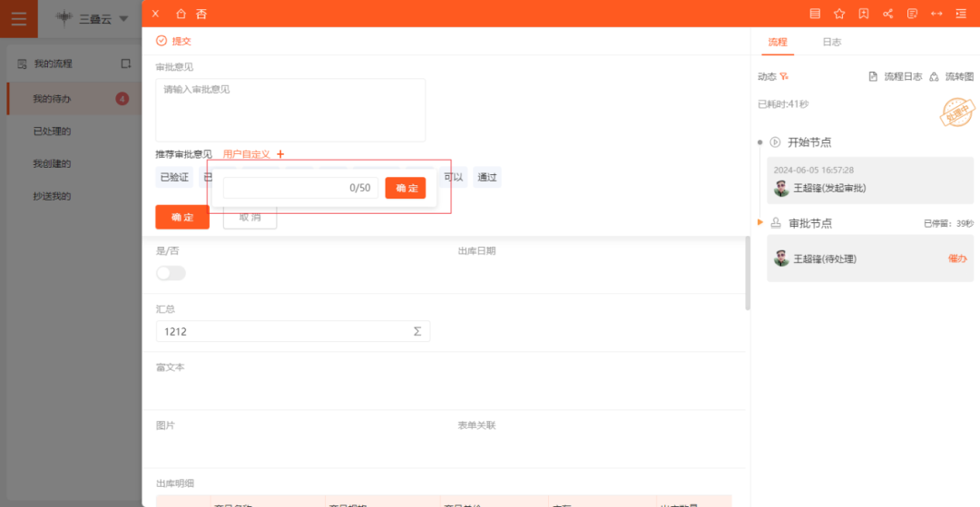Click the play icon beside 开始节点
Viewport: 980px width, 507px height.
pyautogui.click(x=775, y=142)
